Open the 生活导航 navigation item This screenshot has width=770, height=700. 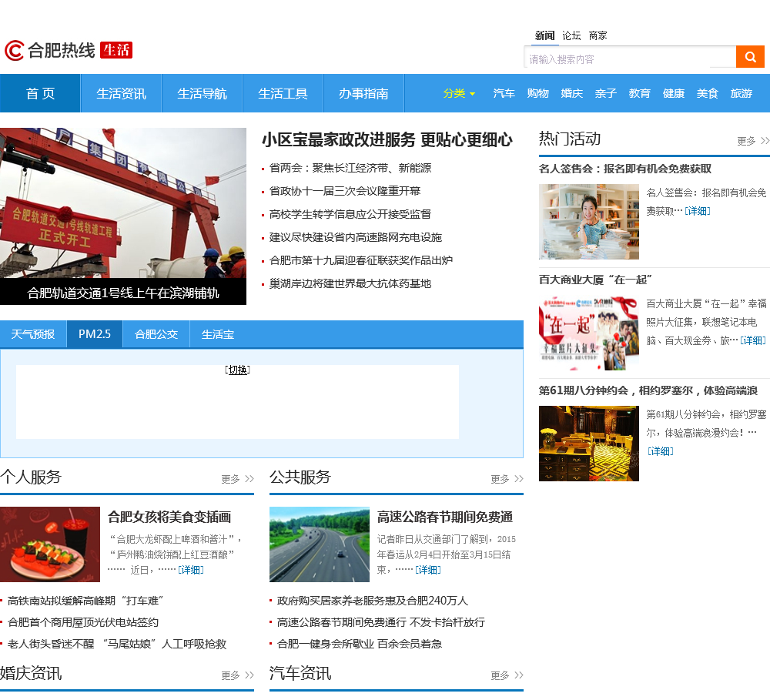pos(202,93)
